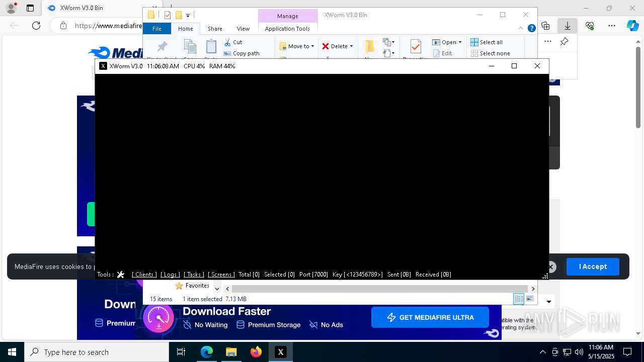Switch to the Share ribbon tab
The width and height of the screenshot is (644, 362).
(x=215, y=29)
